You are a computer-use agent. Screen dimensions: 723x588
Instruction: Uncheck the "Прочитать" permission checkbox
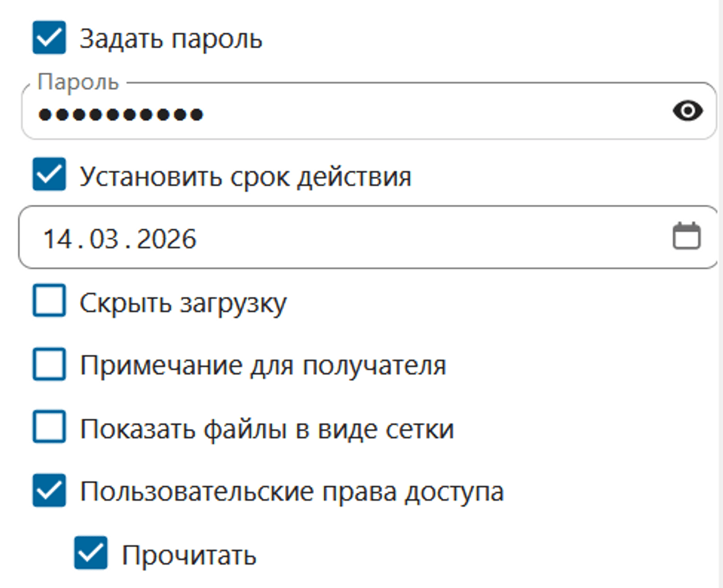tap(91, 554)
